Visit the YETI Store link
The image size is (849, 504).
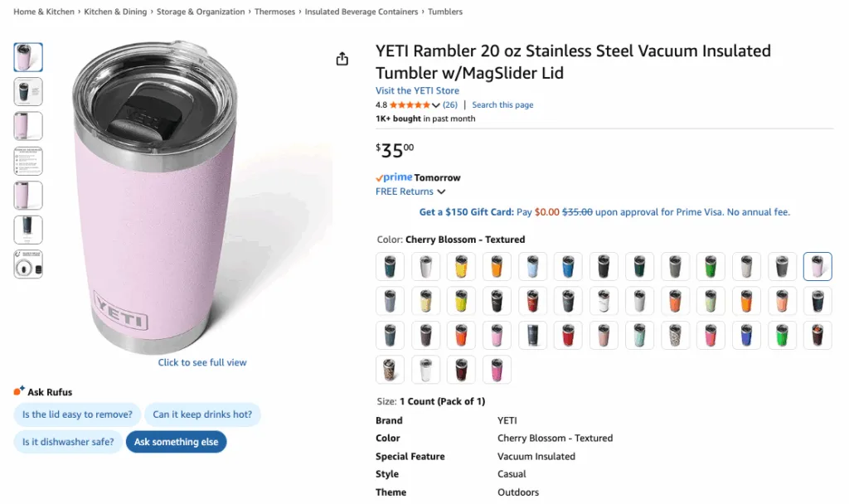tap(417, 90)
